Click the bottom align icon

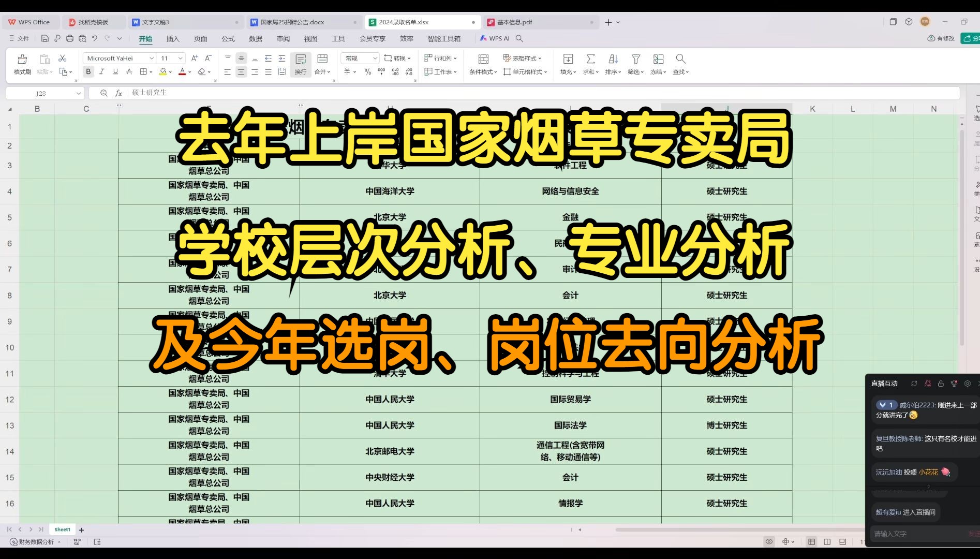point(255,58)
